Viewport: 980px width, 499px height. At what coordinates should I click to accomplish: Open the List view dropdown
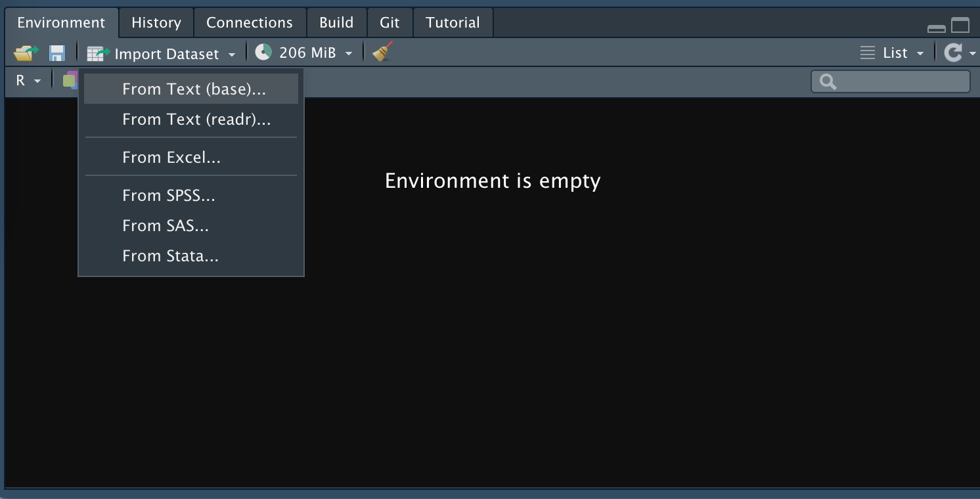pyautogui.click(x=892, y=53)
